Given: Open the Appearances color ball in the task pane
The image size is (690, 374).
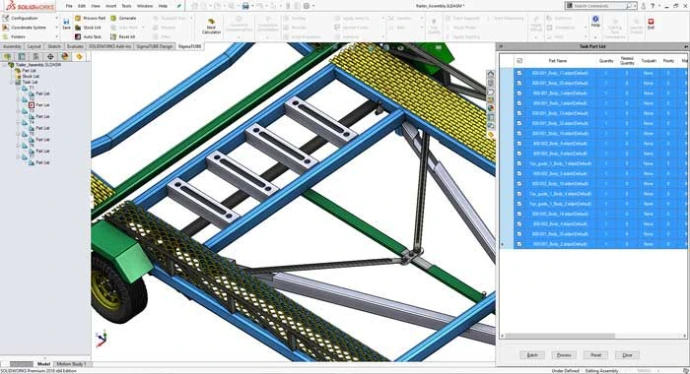Looking at the screenshot, I should 491,108.
